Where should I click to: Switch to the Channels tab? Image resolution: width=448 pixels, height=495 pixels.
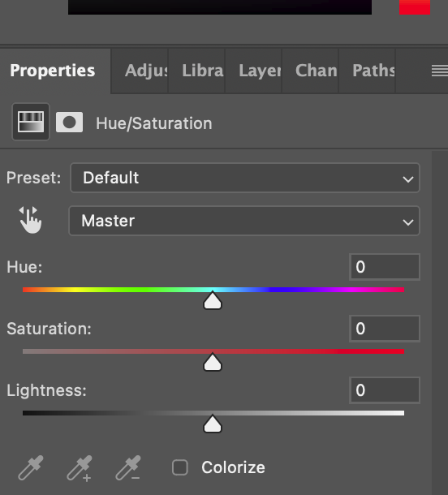tap(310, 71)
